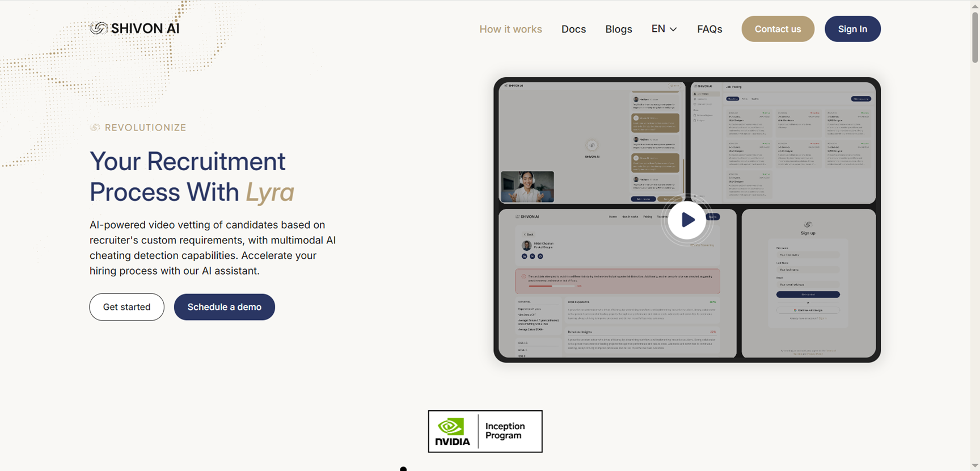The width and height of the screenshot is (980, 471).
Task: Click the Sign up panel in the video preview
Action: (808, 283)
